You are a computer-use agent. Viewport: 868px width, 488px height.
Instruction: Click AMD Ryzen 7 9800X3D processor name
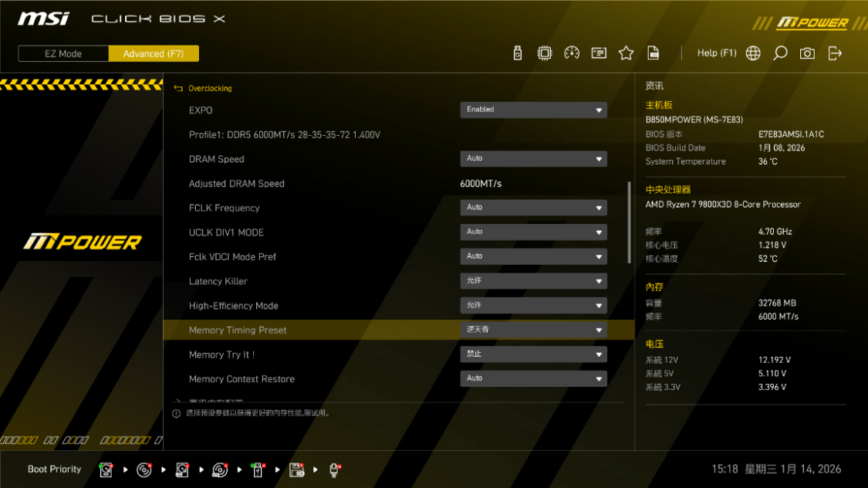[x=723, y=205]
